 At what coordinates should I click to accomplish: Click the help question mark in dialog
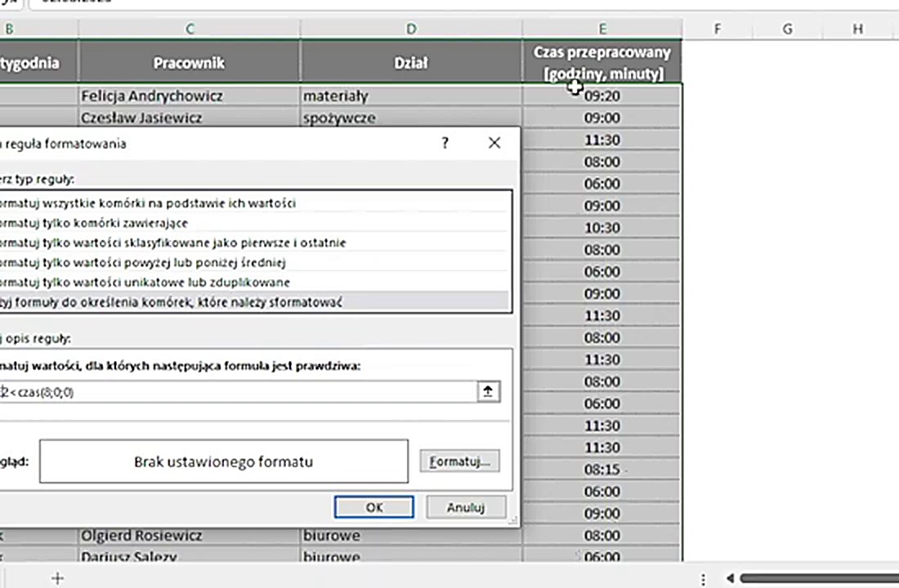coord(445,143)
